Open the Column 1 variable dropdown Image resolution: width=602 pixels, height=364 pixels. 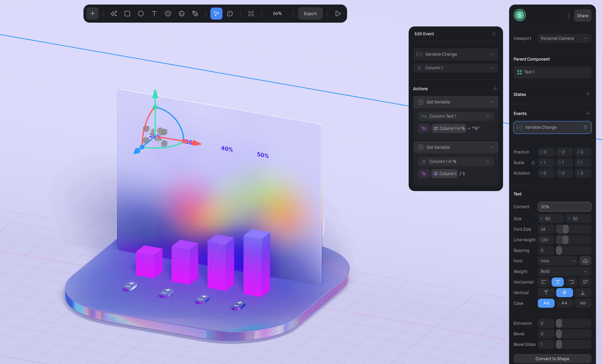pos(455,68)
